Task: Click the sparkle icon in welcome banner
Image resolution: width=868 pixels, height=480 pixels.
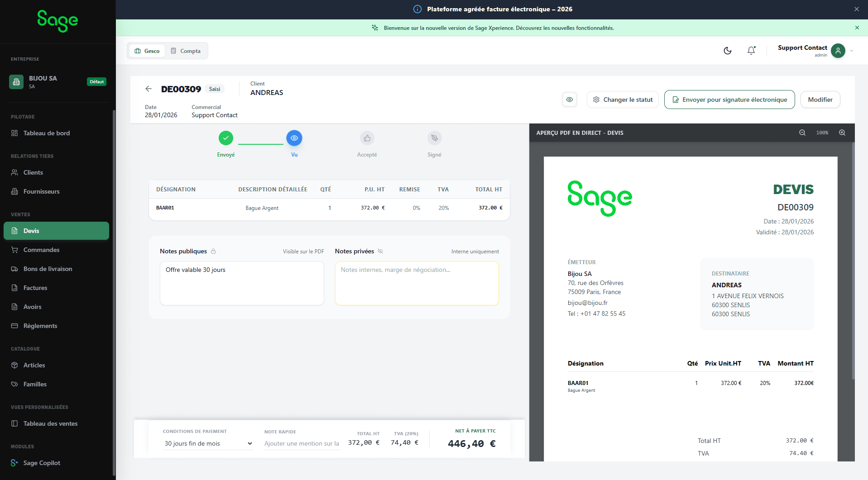Action: [375, 28]
